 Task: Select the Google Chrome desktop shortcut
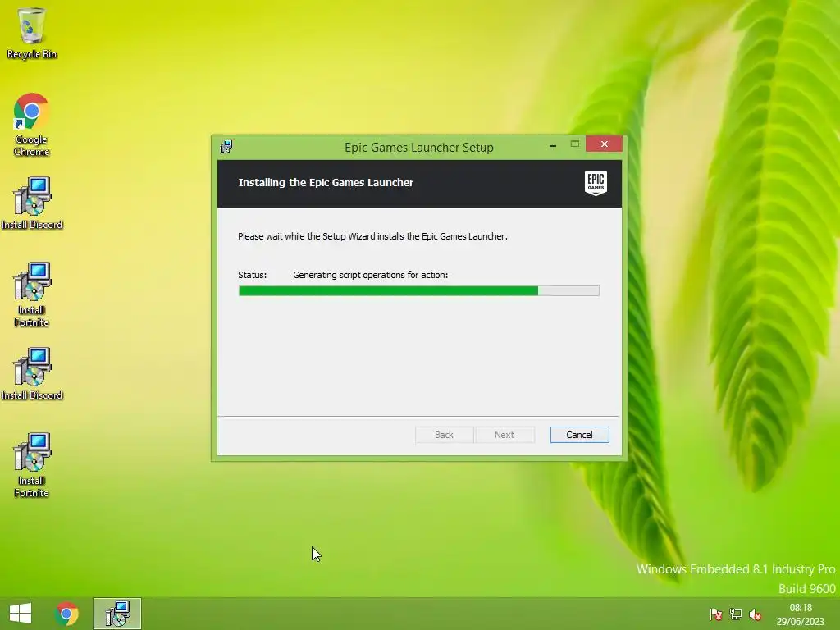click(x=32, y=125)
